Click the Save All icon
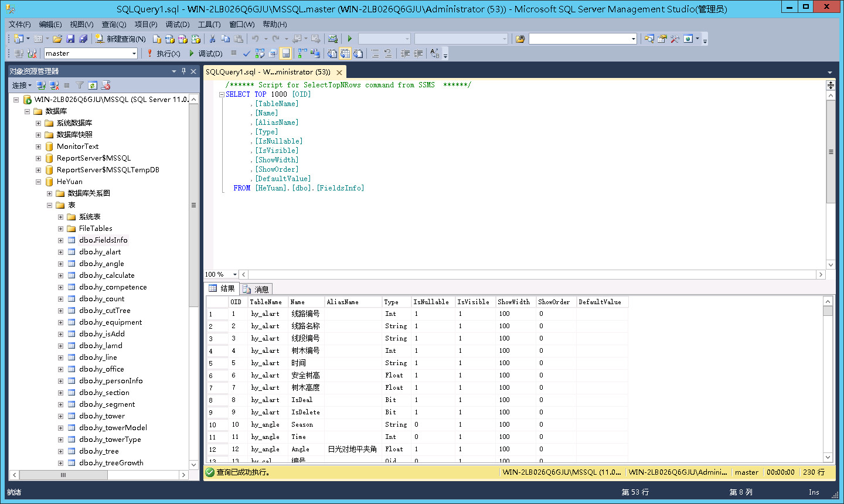This screenshot has height=504, width=844. coord(83,39)
